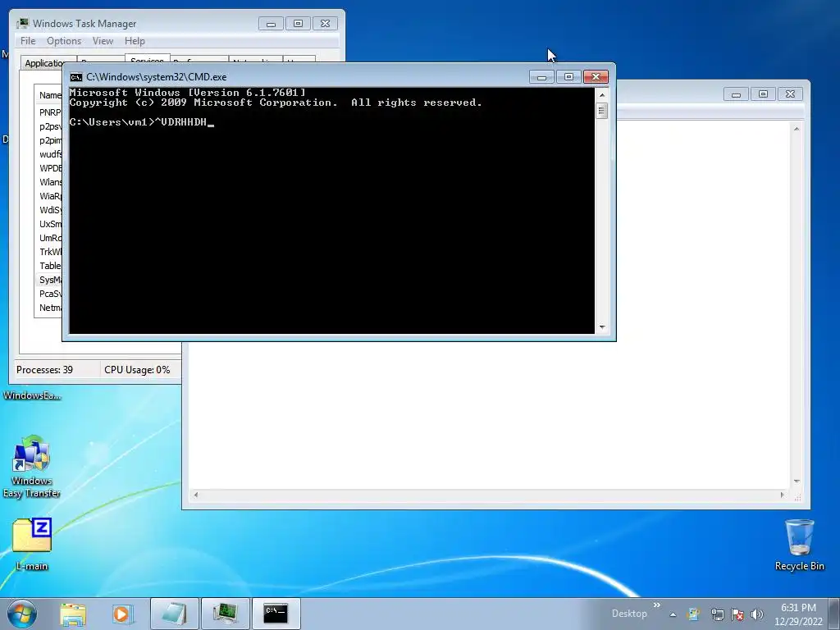This screenshot has width=840, height=630.
Task: Open Task Manager Options menu
Action: tap(64, 41)
